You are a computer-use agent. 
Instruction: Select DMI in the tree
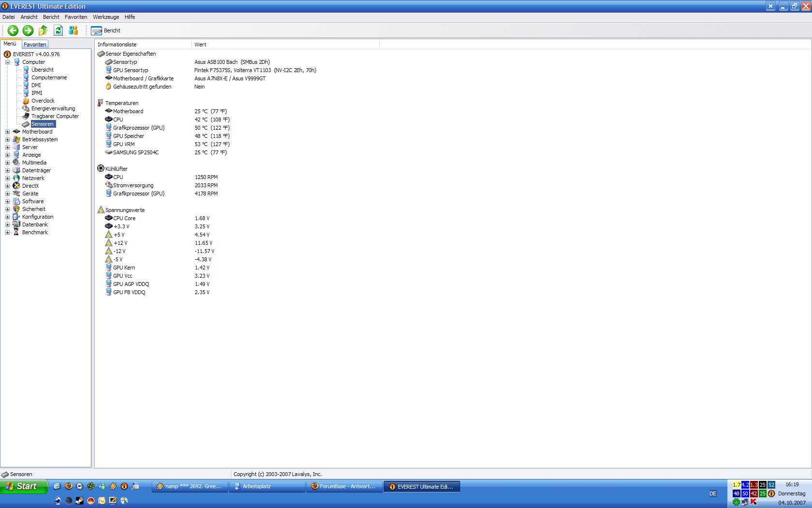[36, 85]
